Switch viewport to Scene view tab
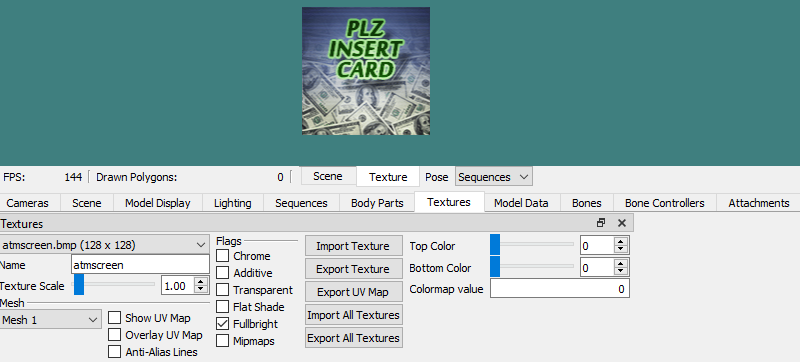The height and width of the screenshot is (362, 800). (328, 176)
